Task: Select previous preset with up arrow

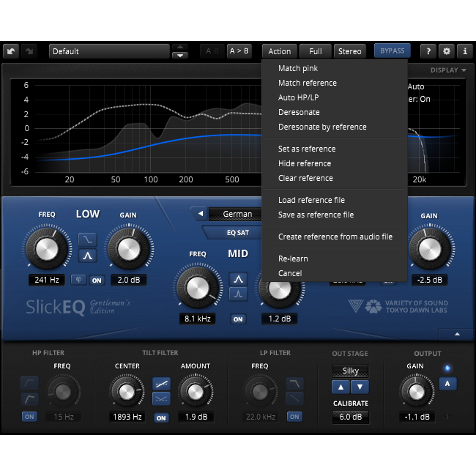Action: click(x=180, y=47)
